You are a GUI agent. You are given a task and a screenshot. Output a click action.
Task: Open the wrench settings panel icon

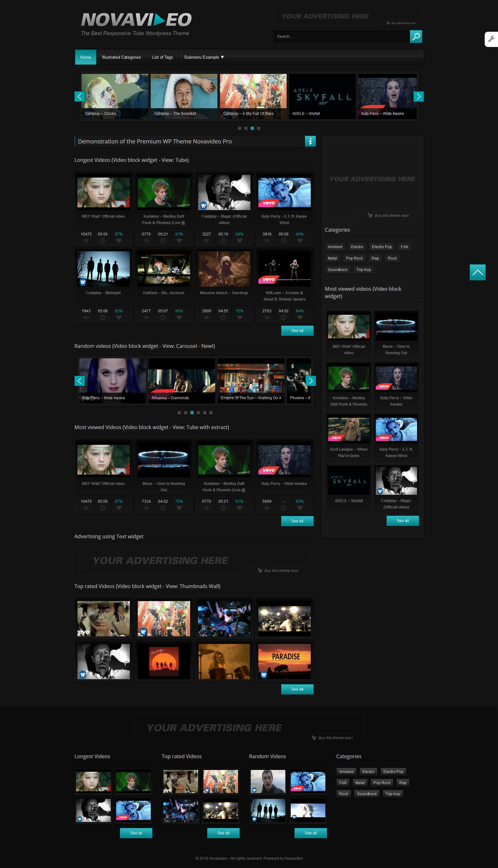coord(491,39)
